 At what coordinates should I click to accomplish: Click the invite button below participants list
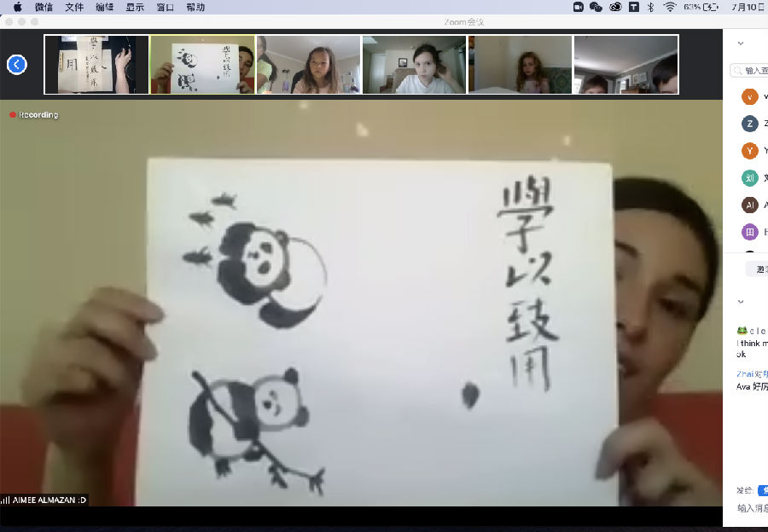click(x=758, y=269)
